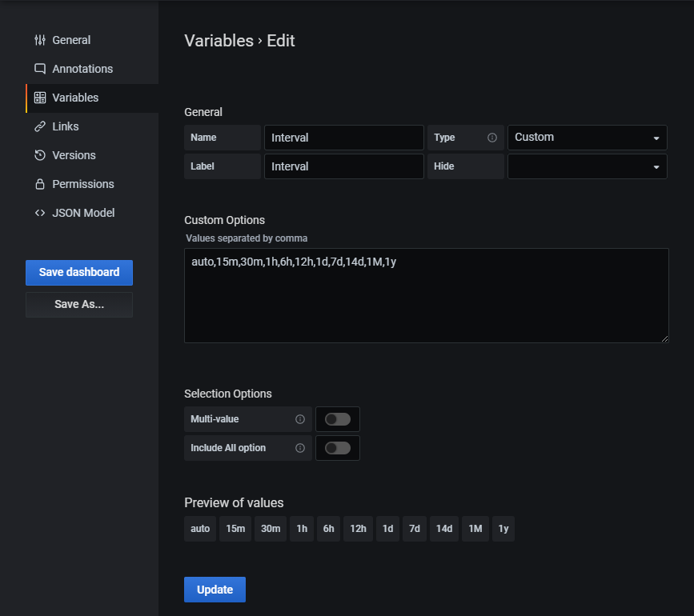Open the Type dropdown set to Custom
The image size is (694, 616).
[587, 138]
